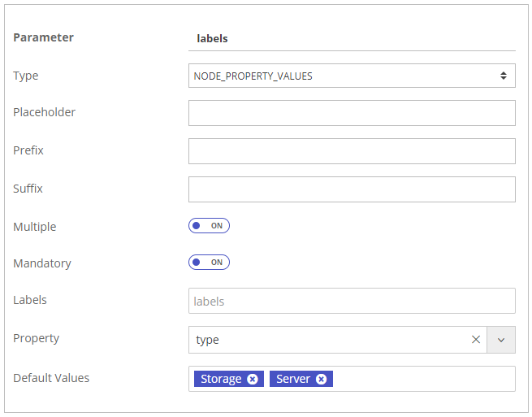The image size is (532, 417).
Task: Click the Labels input field
Action: tap(351, 301)
